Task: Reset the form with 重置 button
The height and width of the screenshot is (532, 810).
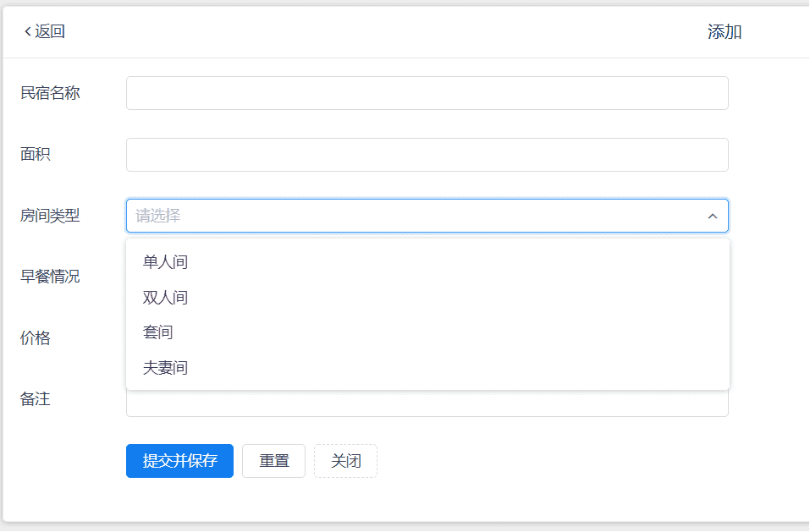Action: pos(273,461)
